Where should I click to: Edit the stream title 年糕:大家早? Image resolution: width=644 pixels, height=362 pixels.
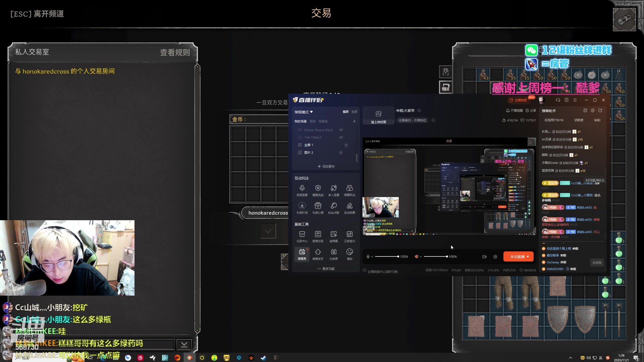point(419,110)
